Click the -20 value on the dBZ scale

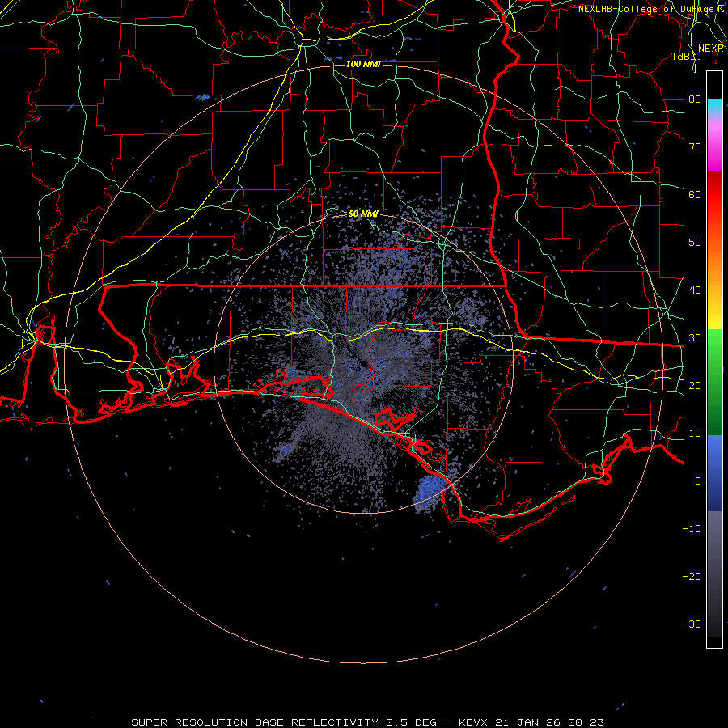tap(692, 576)
